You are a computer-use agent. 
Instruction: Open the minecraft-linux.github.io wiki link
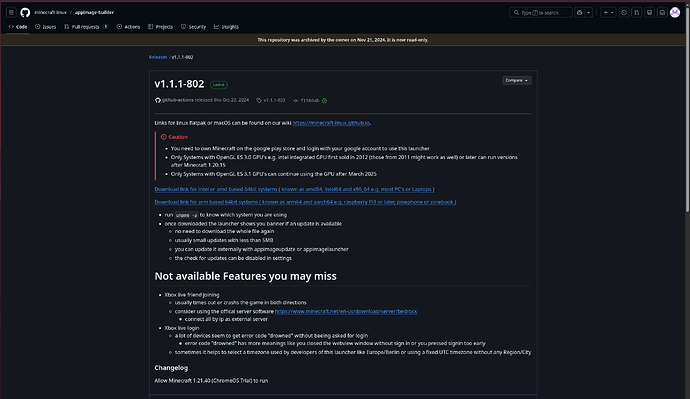coord(331,123)
